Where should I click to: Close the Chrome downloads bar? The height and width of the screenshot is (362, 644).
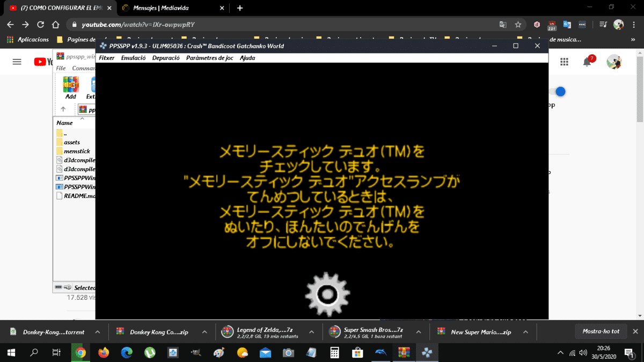(635, 331)
